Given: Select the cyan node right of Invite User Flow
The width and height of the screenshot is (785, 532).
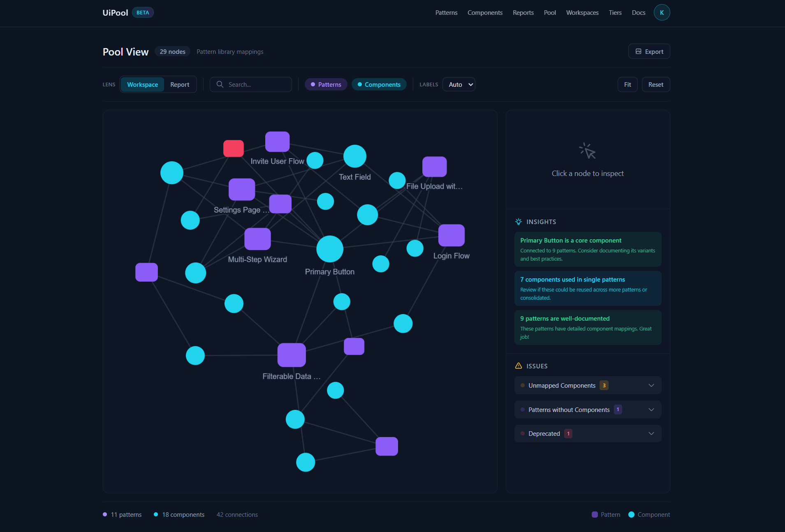Looking at the screenshot, I should coord(315,160).
